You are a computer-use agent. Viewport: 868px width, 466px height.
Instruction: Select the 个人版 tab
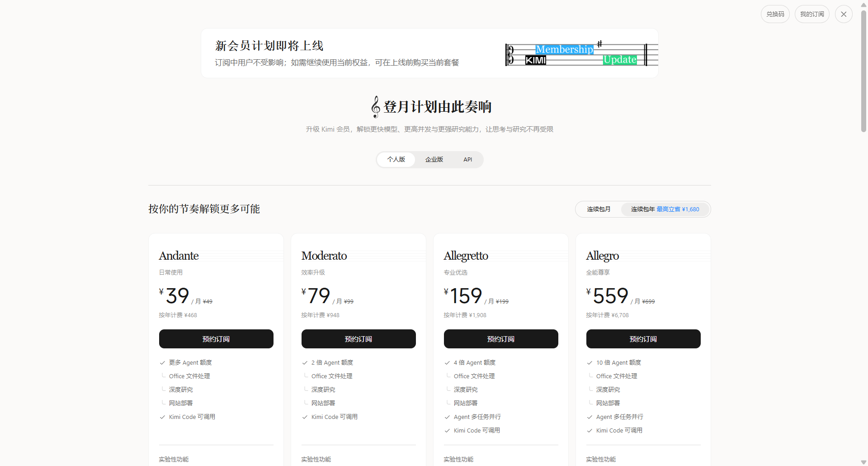396,159
